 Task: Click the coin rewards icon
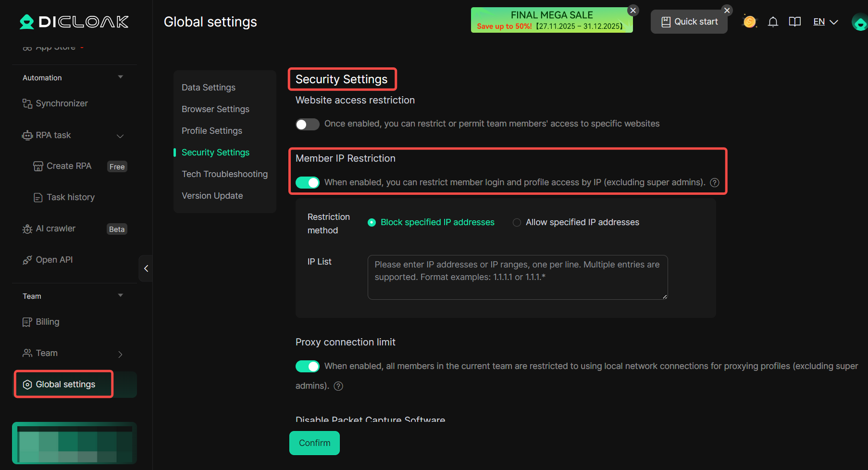pos(749,22)
